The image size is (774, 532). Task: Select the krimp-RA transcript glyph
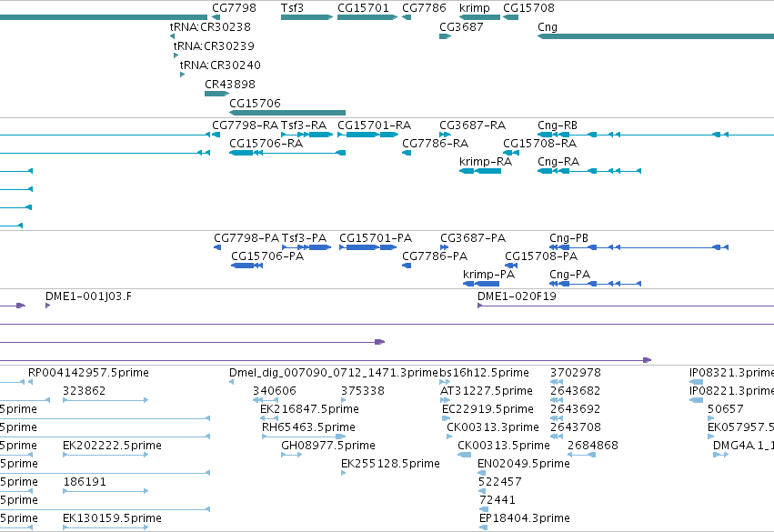[480, 171]
